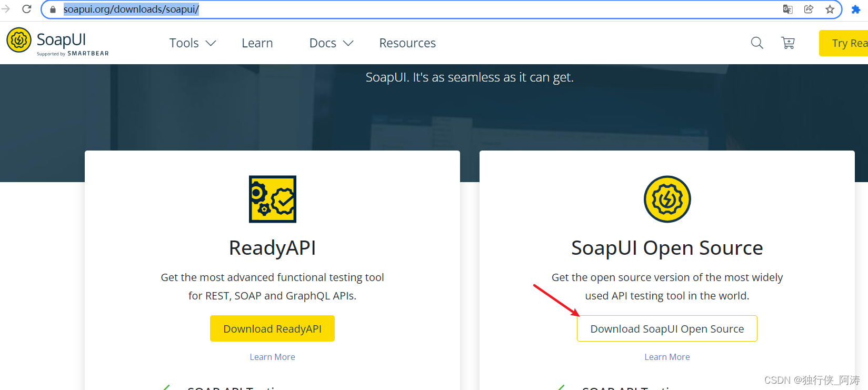
Task: Open the Docs menu item
Action: click(323, 43)
